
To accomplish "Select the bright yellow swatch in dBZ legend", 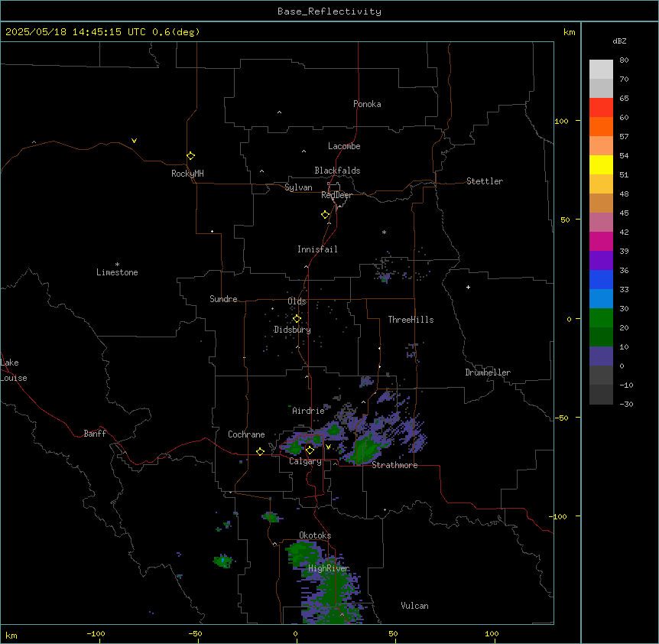I will tap(601, 164).
